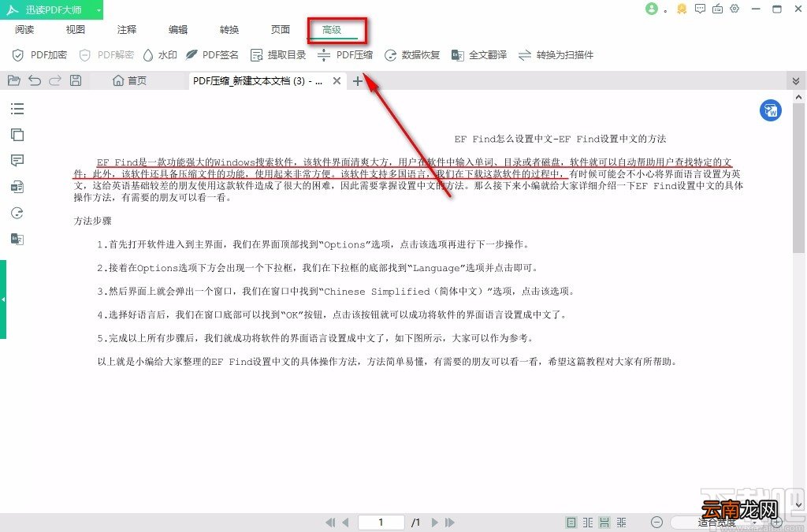
Task: Click the scrollbar down arrow
Action: coord(798,505)
